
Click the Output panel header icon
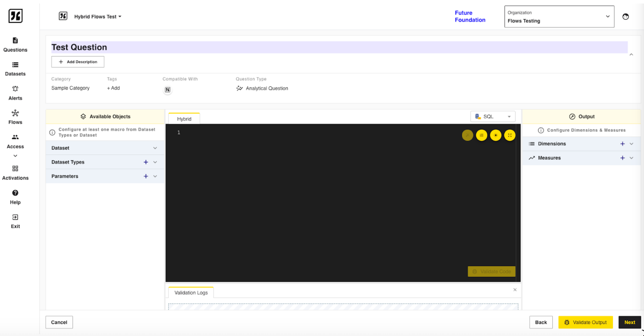[x=572, y=117]
